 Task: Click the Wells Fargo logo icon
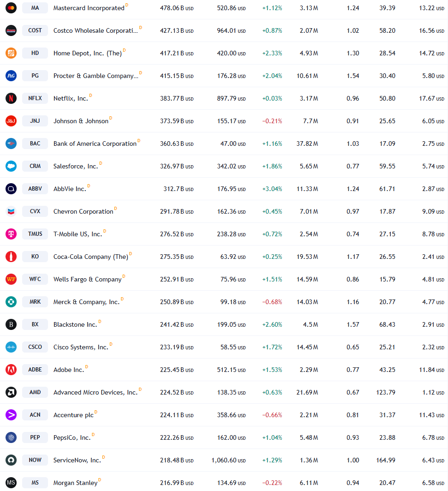tap(11, 279)
